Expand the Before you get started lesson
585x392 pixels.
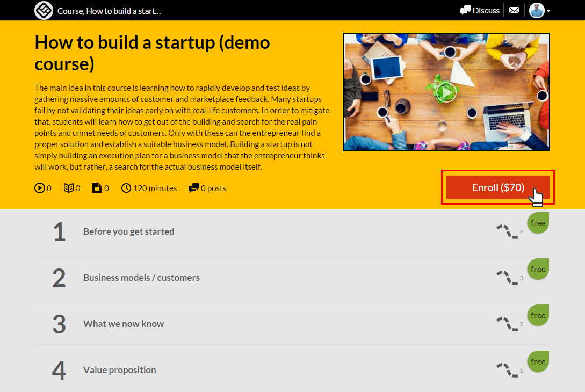[129, 231]
